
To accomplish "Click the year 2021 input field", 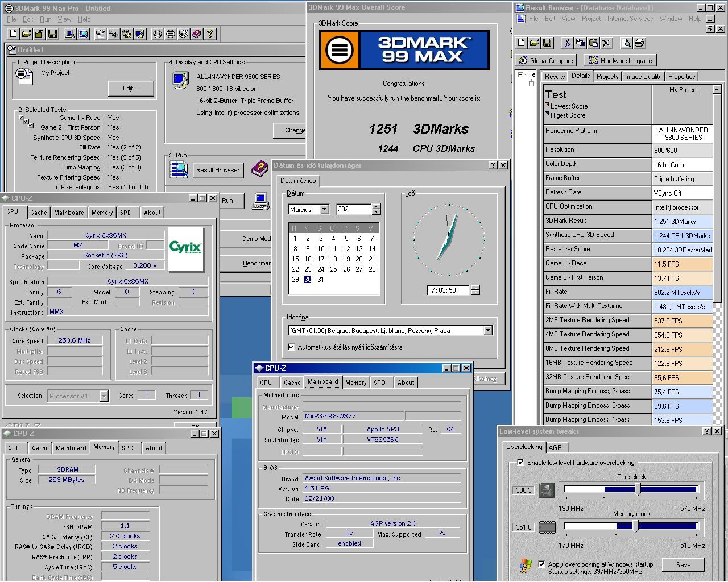I will [x=353, y=209].
